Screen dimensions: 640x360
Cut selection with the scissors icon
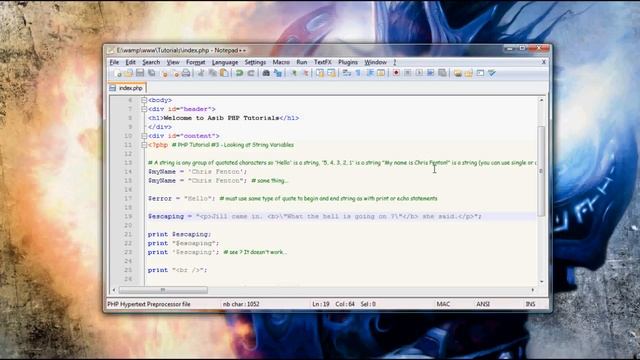tap(201, 73)
